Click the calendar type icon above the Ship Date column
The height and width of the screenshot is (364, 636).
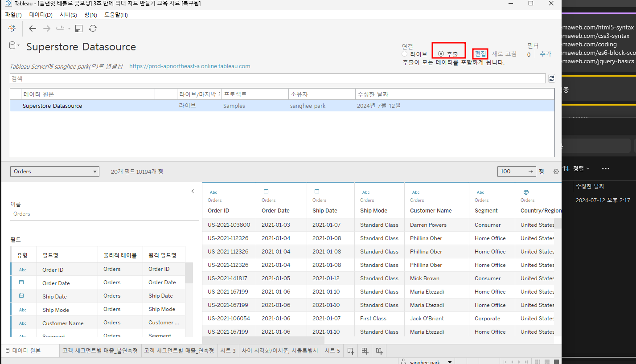point(317,192)
